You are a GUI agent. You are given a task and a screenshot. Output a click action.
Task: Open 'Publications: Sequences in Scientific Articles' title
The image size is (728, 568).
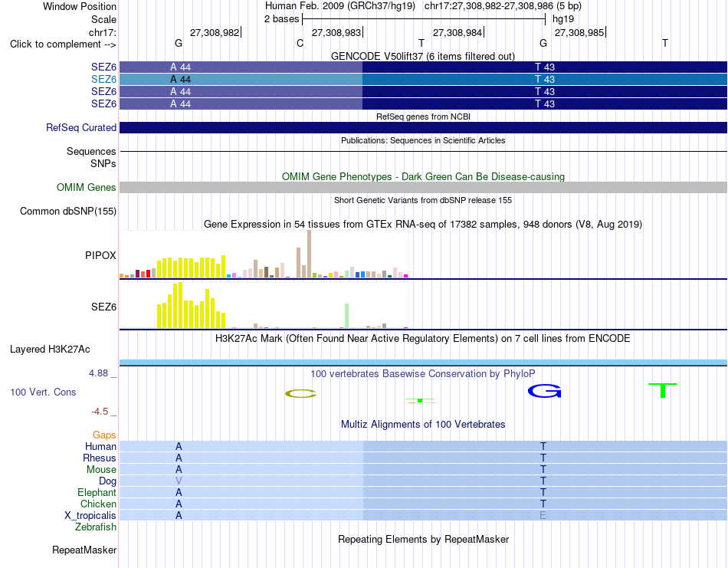coord(423,140)
